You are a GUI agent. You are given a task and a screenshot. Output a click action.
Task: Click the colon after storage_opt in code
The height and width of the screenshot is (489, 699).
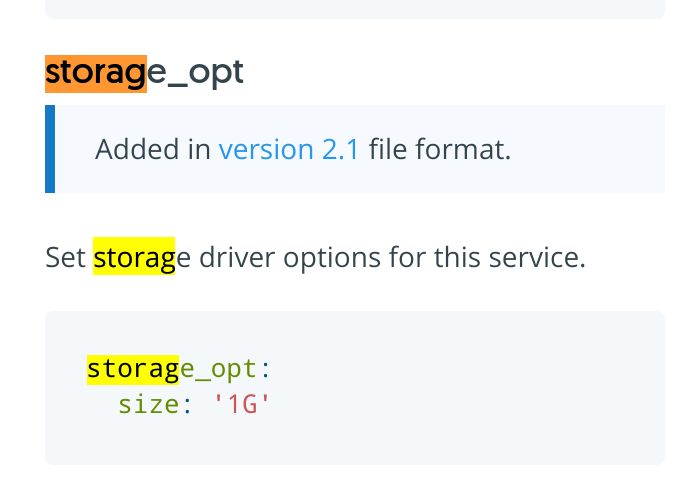coord(265,370)
